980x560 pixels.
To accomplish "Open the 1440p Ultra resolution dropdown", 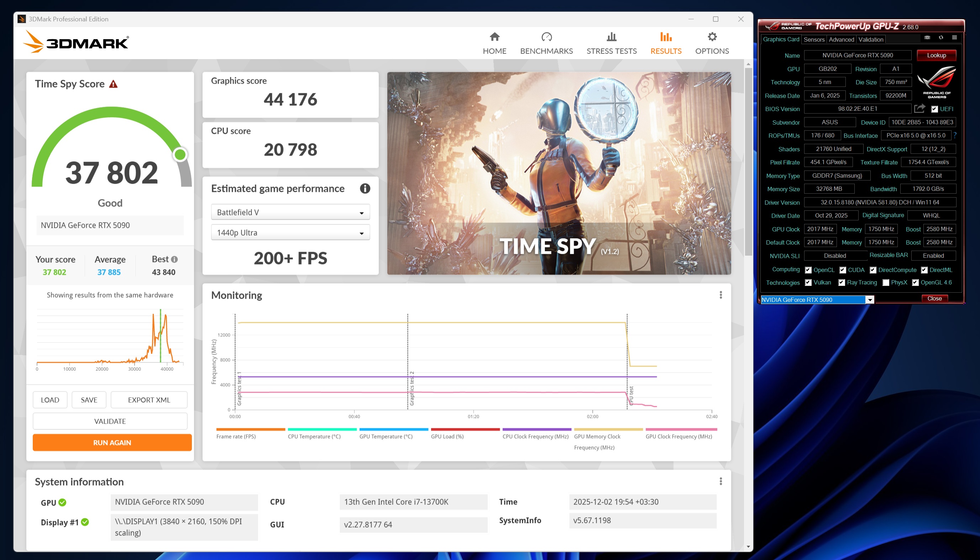I will tap(290, 233).
